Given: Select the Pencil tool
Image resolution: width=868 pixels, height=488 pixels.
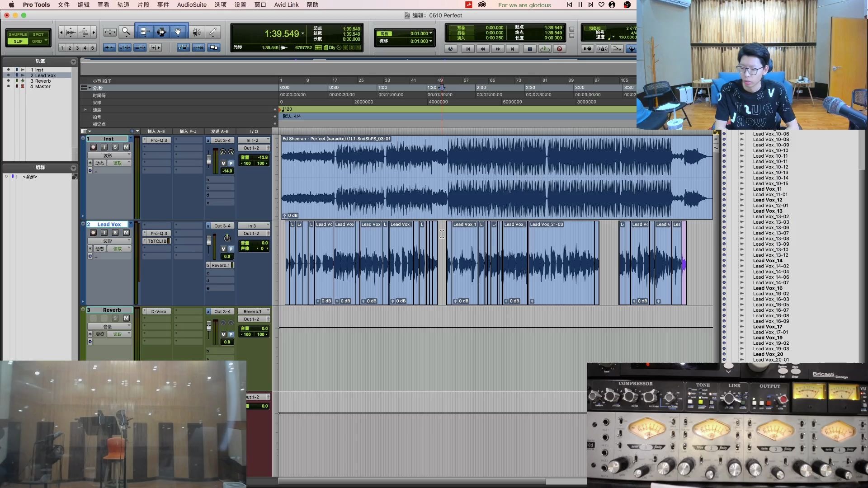Looking at the screenshot, I should click(x=213, y=32).
